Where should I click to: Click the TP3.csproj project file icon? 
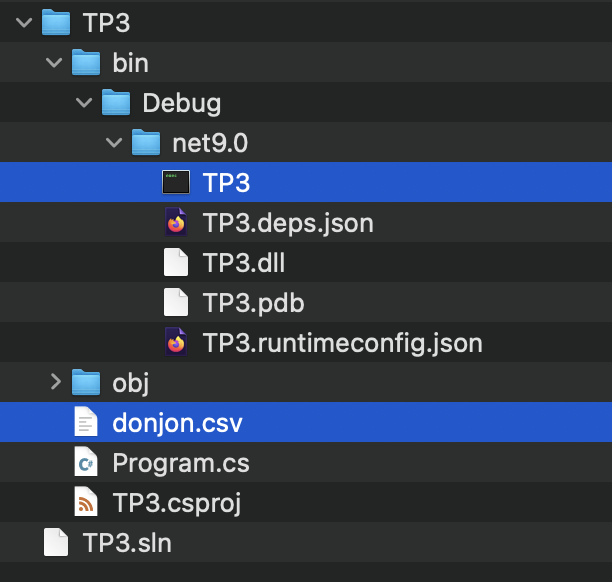pyautogui.click(x=87, y=503)
